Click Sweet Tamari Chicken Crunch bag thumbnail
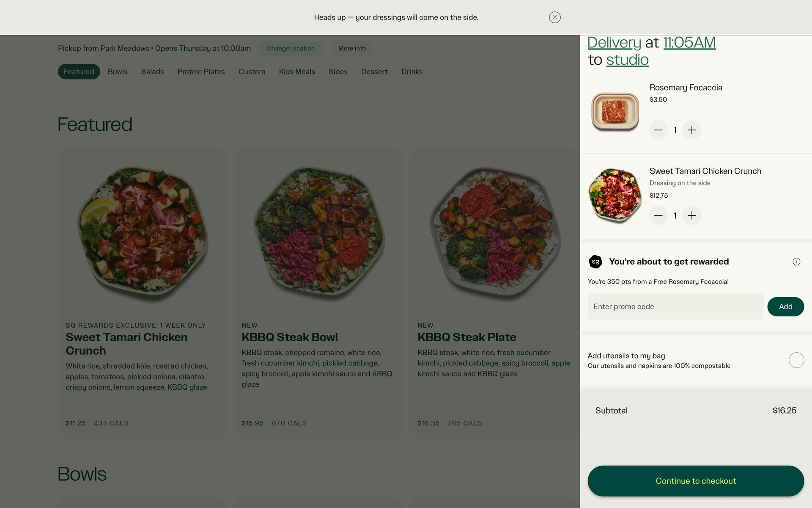 click(615, 196)
